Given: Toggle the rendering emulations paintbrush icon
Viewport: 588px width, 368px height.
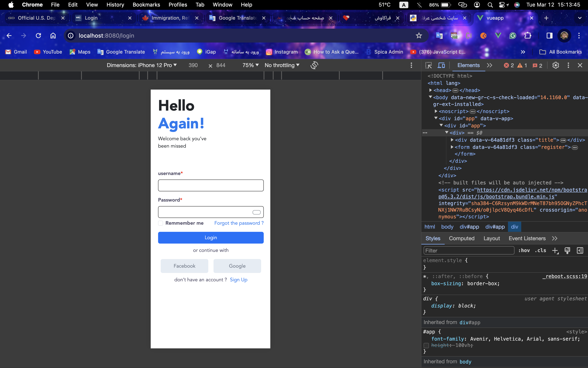Looking at the screenshot, I should point(567,251).
